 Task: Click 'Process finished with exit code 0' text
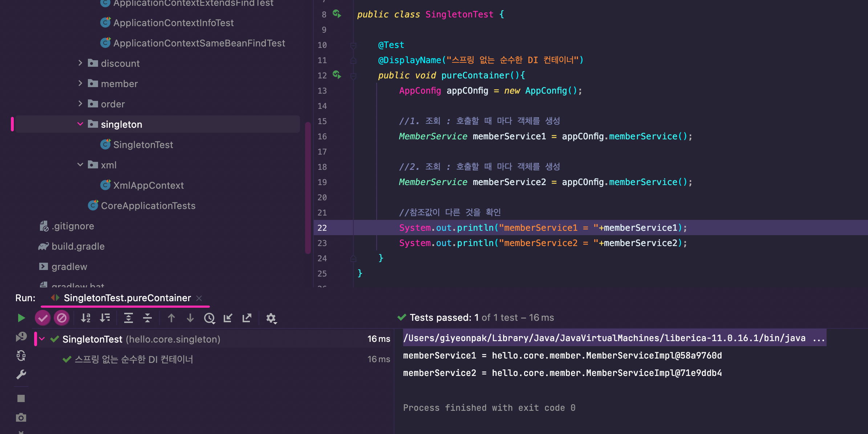click(489, 408)
